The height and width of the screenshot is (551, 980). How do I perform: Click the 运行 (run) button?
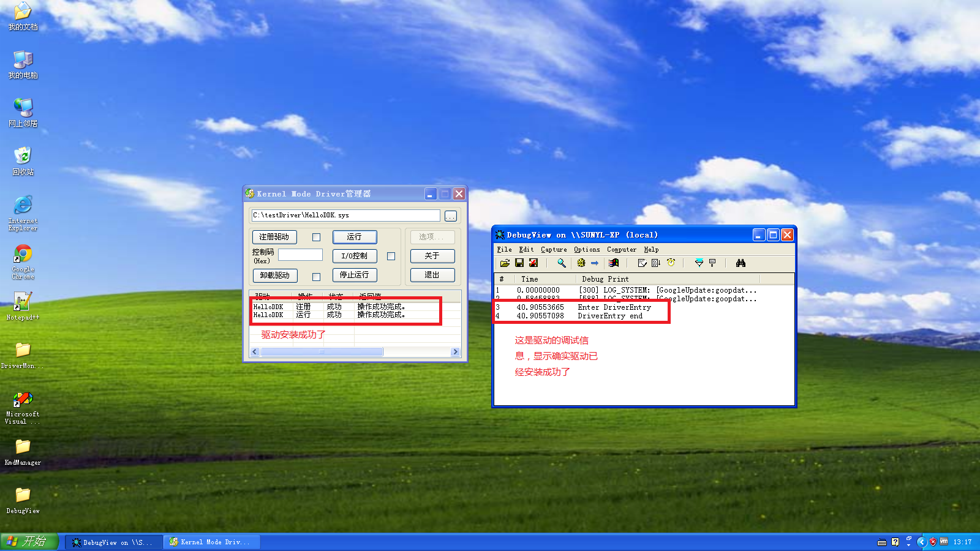355,237
